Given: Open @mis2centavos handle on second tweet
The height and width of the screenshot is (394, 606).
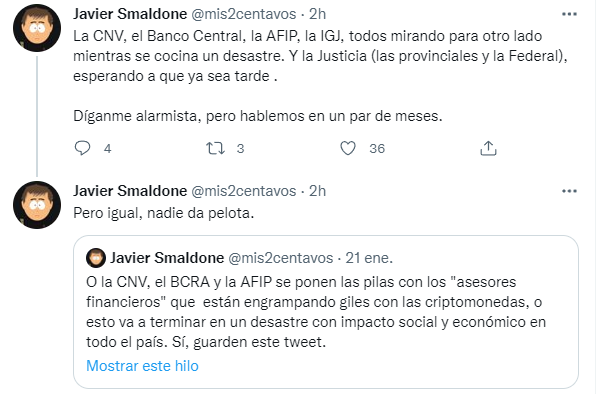Looking at the screenshot, I should click(244, 191).
